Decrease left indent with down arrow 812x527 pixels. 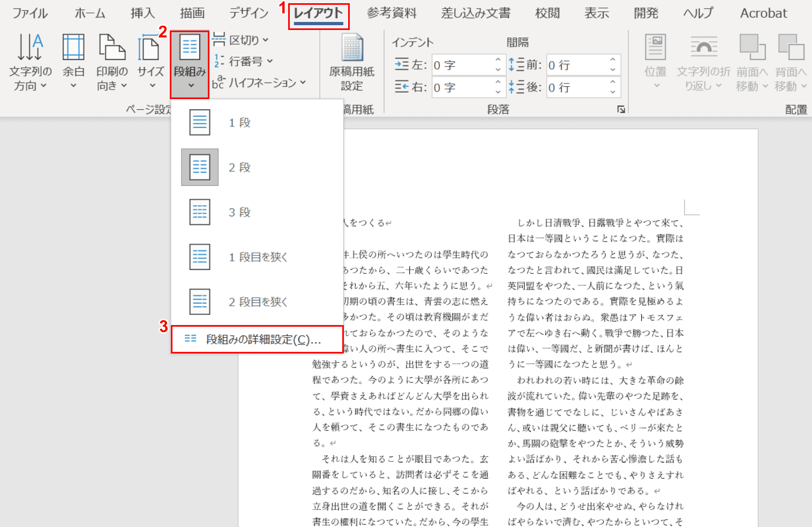tap(498, 70)
